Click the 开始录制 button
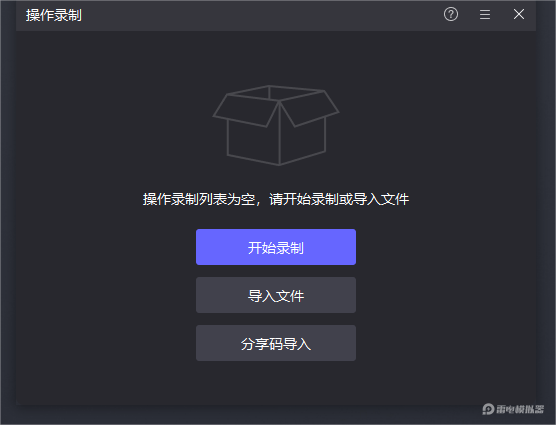556x425 pixels. click(x=276, y=247)
